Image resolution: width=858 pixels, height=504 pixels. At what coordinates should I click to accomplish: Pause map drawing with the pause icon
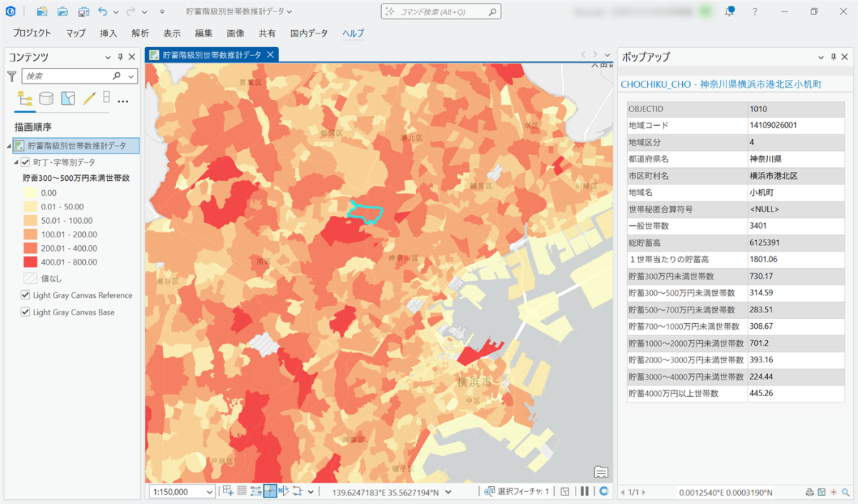point(584,491)
